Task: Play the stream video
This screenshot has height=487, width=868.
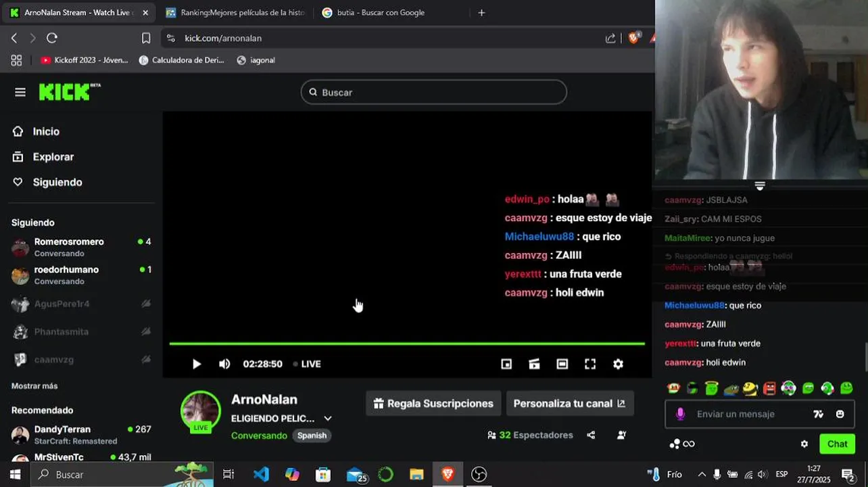Action: coord(196,364)
